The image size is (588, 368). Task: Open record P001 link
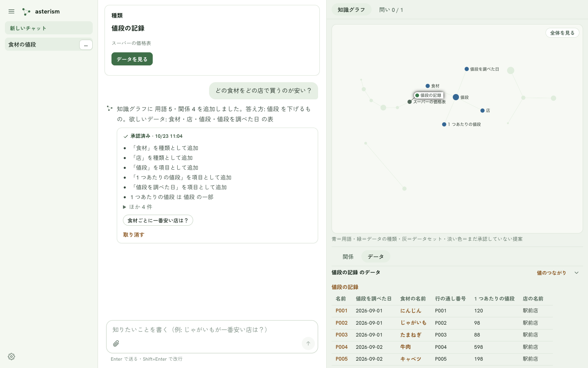point(341,311)
